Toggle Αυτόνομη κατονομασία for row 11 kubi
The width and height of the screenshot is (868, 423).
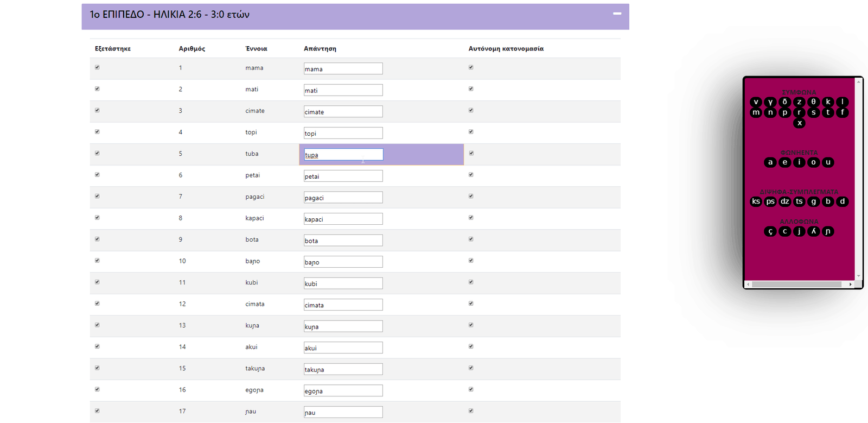[x=471, y=282]
